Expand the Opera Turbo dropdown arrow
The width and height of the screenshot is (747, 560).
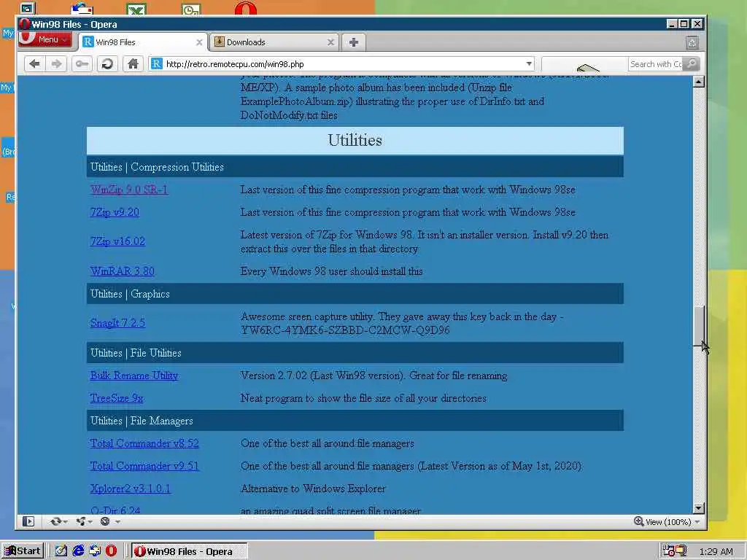click(117, 522)
